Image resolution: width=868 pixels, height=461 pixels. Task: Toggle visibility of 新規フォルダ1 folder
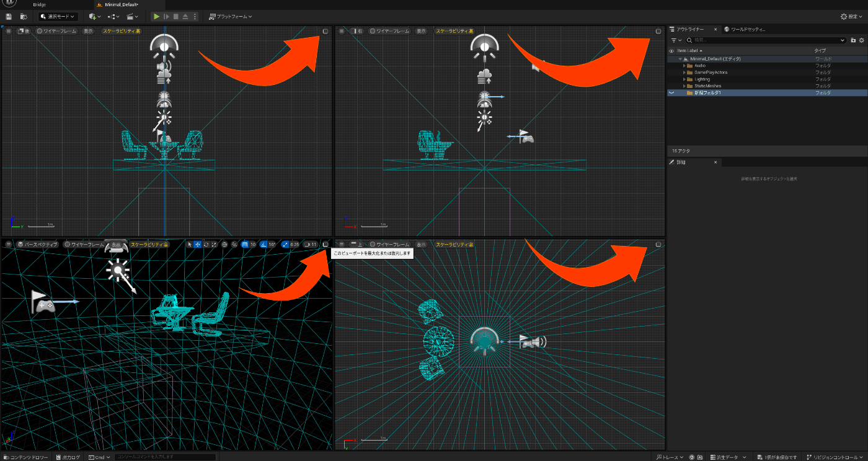(x=671, y=93)
